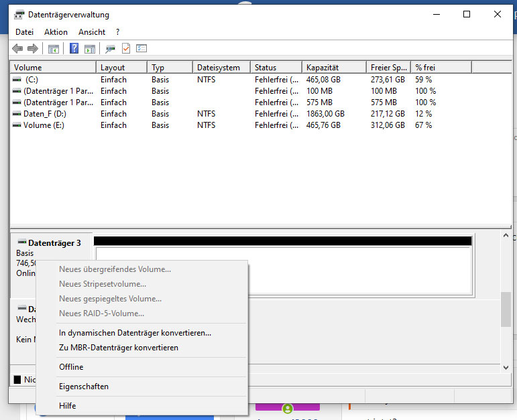Click the 12 % free value

click(424, 114)
